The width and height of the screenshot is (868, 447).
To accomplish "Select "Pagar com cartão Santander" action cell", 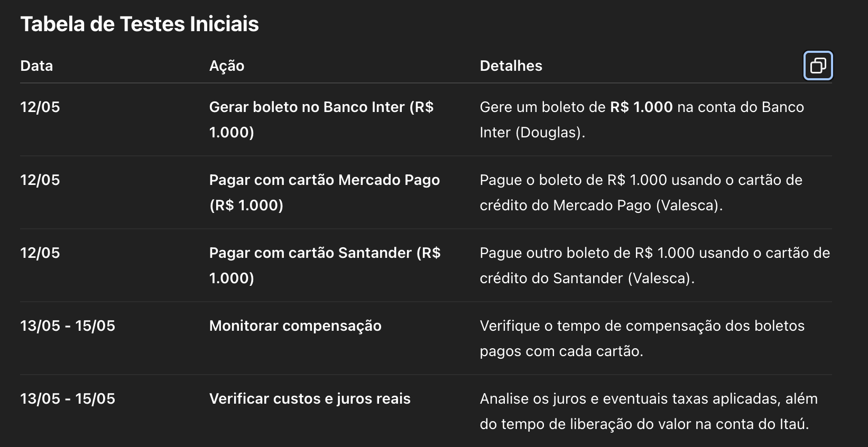I will tap(325, 265).
